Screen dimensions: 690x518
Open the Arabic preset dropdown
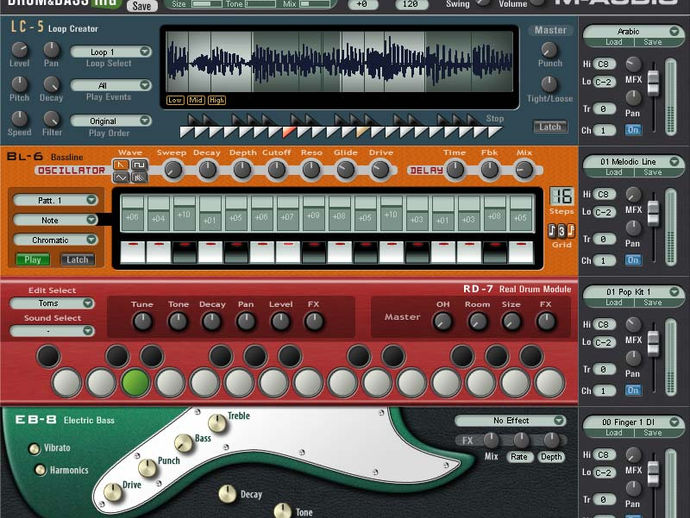(x=633, y=31)
